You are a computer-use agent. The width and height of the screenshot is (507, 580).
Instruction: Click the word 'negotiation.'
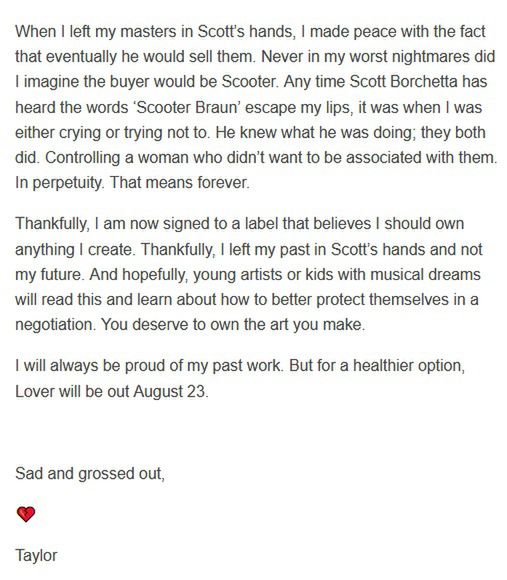pyautogui.click(x=55, y=324)
